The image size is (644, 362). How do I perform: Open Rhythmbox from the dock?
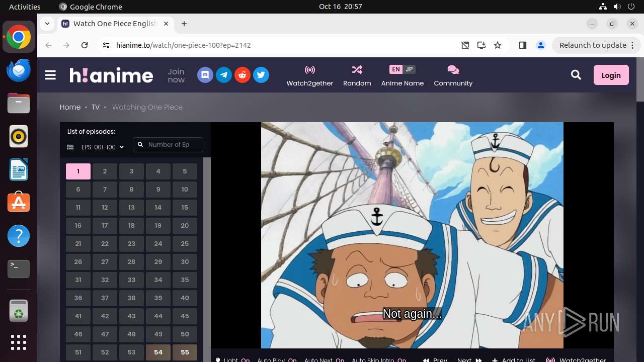(x=19, y=136)
